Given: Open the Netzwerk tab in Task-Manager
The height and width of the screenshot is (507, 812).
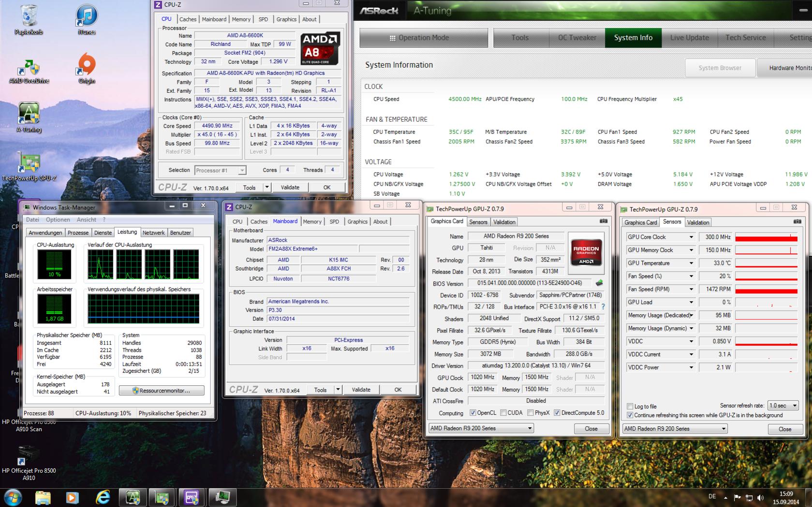Looking at the screenshot, I should (153, 232).
